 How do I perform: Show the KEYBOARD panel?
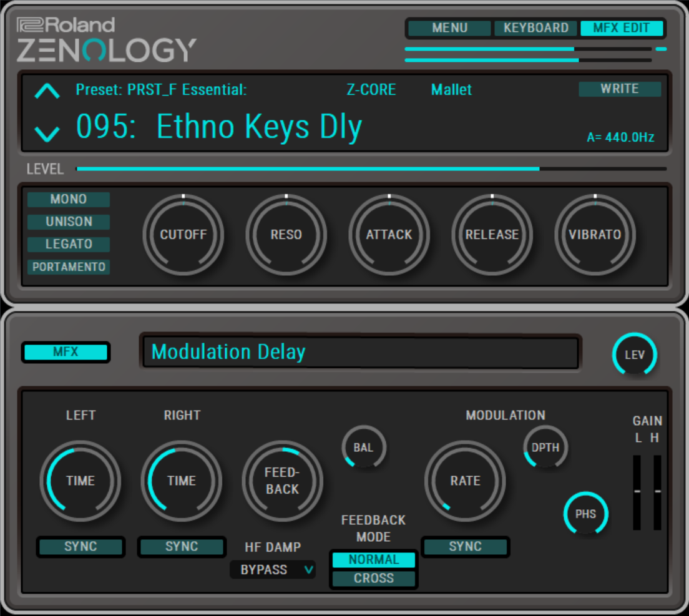[535, 28]
